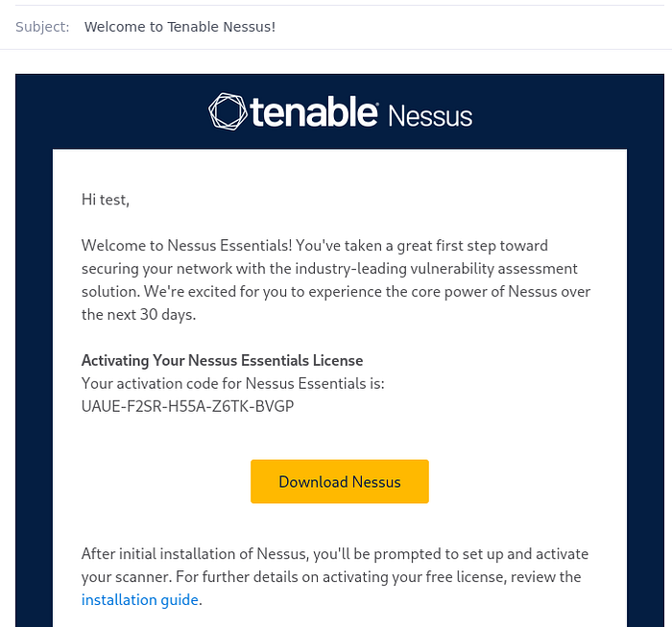Click the line "Your activation code for Nessus Essentials is:"
The width and height of the screenshot is (672, 627).
coord(232,383)
